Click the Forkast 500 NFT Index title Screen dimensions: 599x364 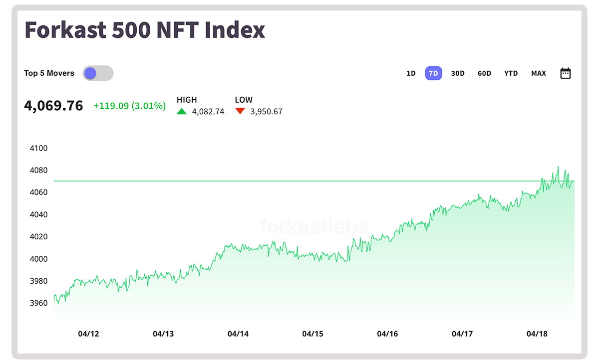[x=145, y=30]
